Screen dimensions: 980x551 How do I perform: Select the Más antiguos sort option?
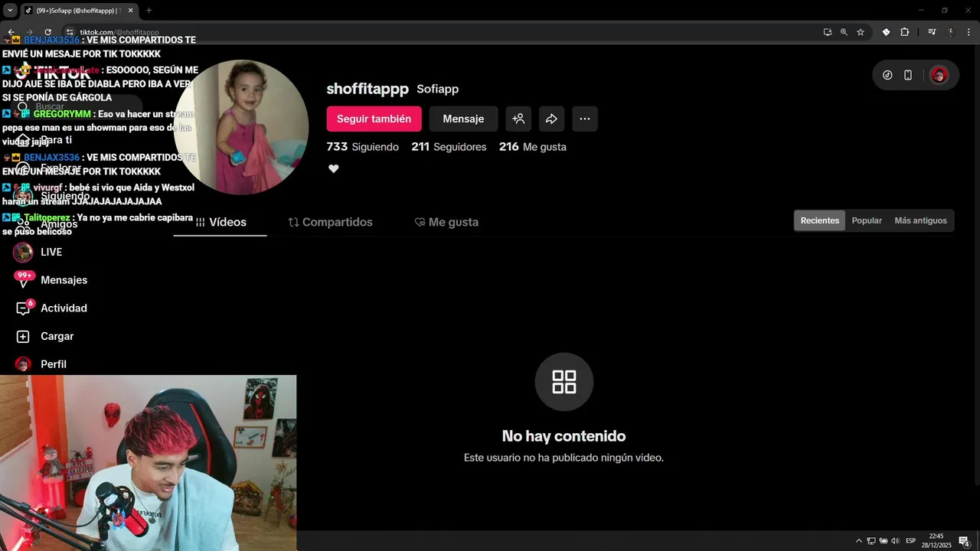920,220
